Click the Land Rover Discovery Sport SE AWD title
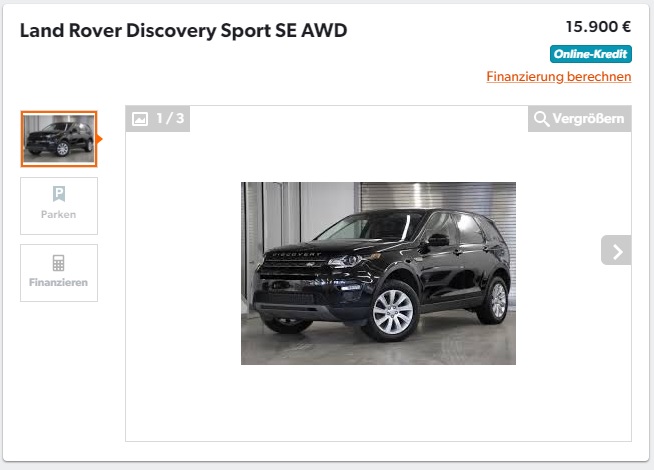This screenshot has height=470, width=654. [184, 31]
